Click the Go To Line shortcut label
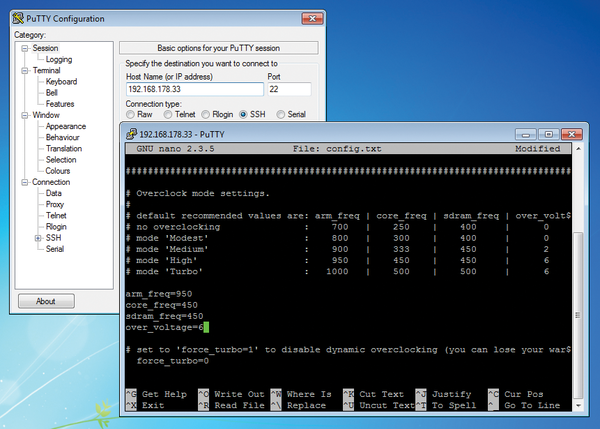Screen dimensions: 600x429 tap(532, 405)
